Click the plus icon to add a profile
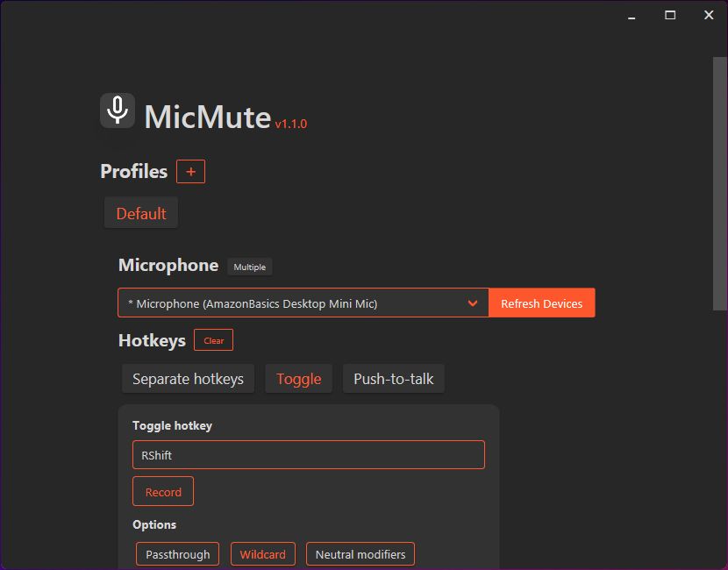The height and width of the screenshot is (570, 728). coord(190,171)
